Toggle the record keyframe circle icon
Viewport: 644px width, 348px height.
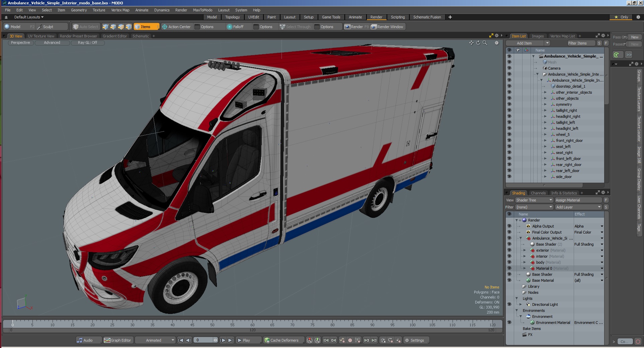[x=350, y=340]
